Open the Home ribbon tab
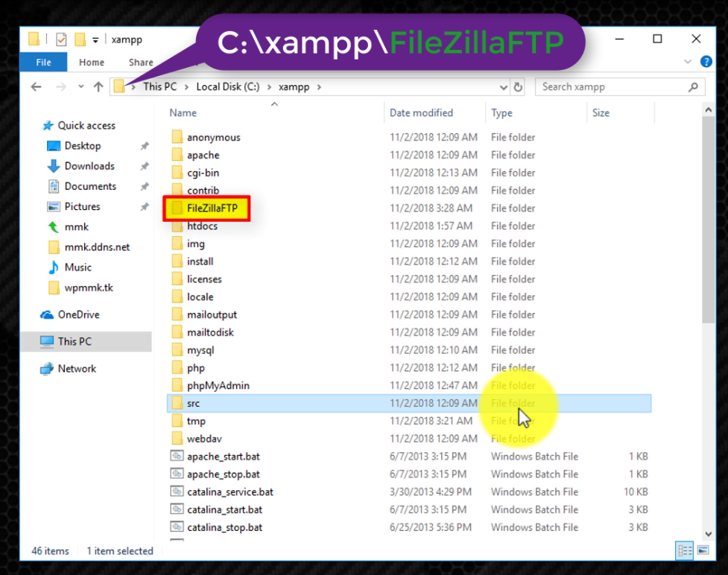728x575 pixels. pyautogui.click(x=92, y=62)
